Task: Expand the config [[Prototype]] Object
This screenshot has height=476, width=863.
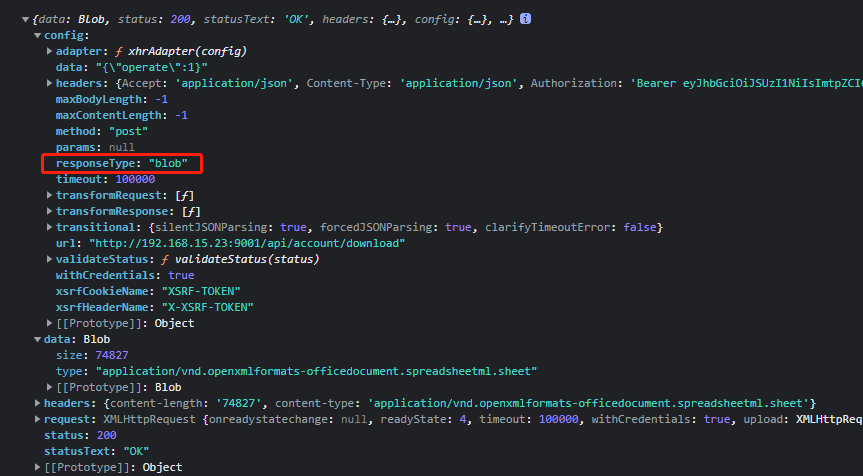Action: tap(49, 323)
